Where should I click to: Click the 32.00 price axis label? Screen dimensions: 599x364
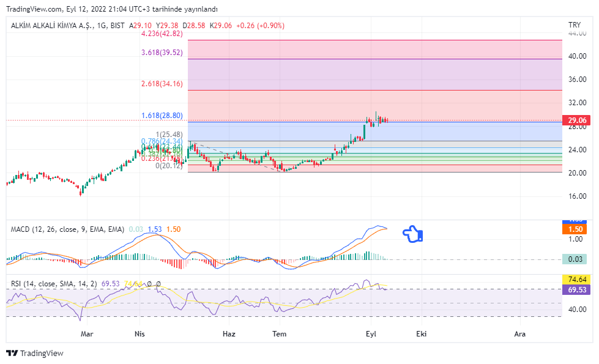[x=577, y=102]
